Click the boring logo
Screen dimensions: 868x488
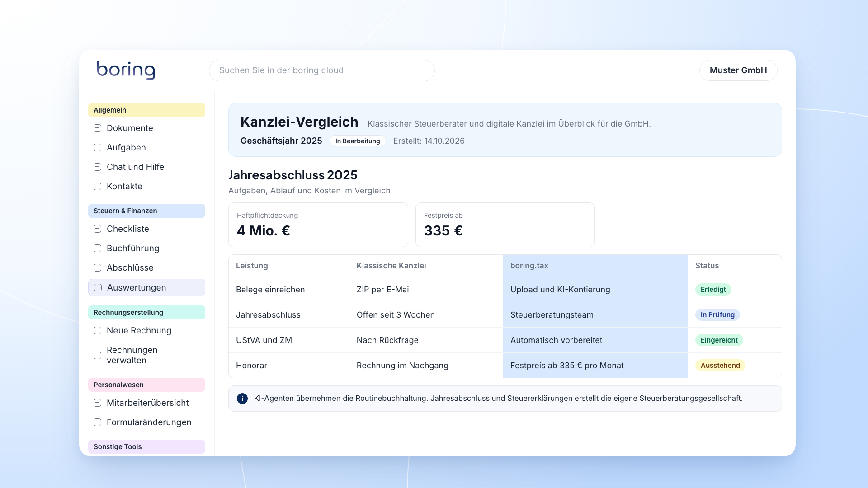point(126,70)
